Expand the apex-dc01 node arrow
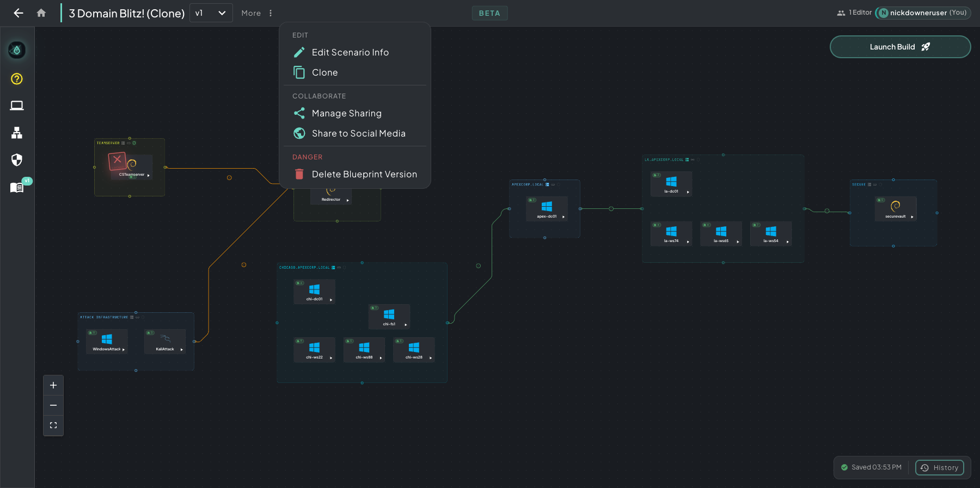Screen dimensions: 980x488 [x=563, y=217]
